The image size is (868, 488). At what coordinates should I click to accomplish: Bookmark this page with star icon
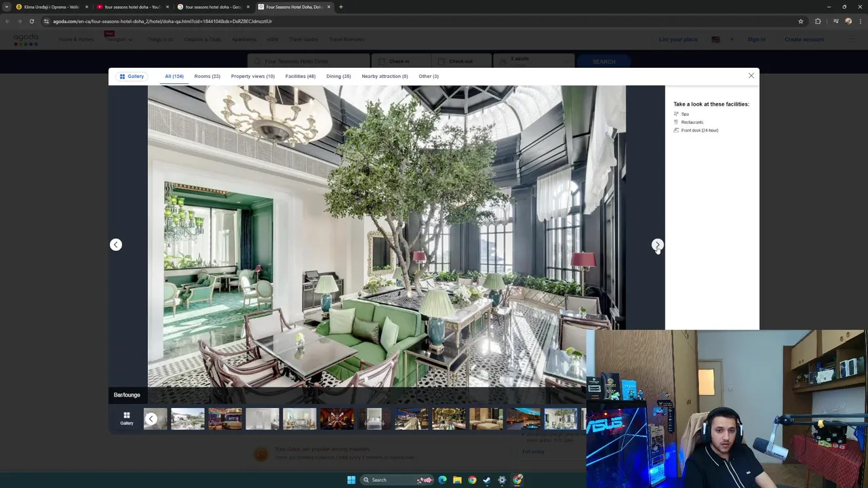click(x=801, y=21)
